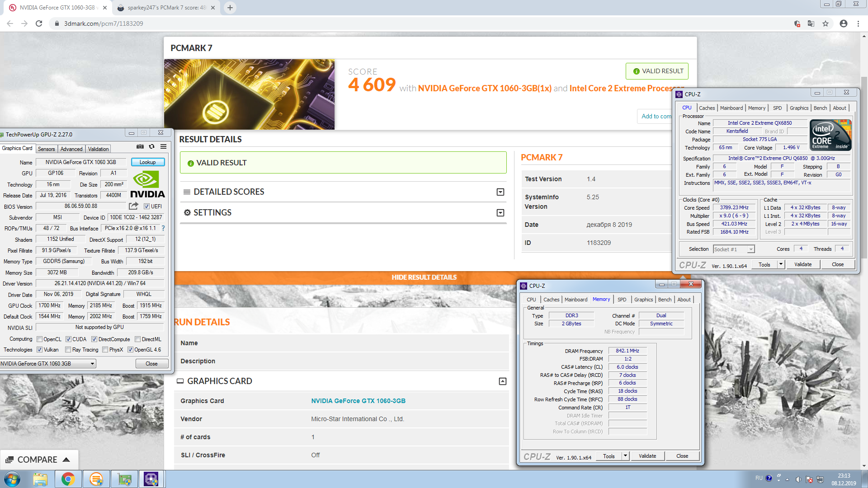Click Validate in the lower CPU-Z Memory window
Image resolution: width=868 pixels, height=488 pixels.
647,456
